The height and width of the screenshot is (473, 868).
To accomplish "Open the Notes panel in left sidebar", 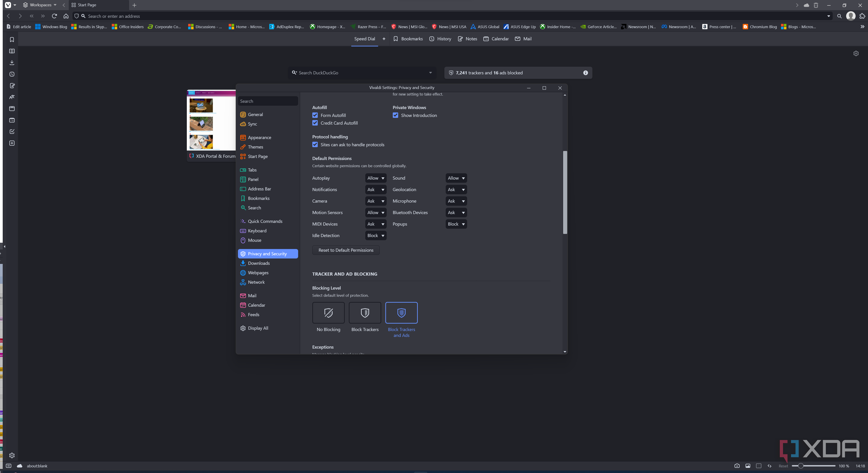I will 12,86.
